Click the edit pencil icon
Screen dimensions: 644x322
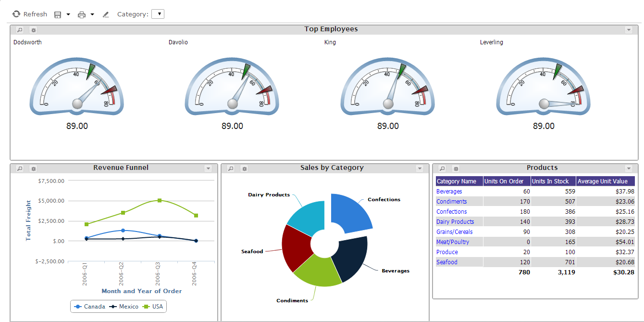pos(106,14)
